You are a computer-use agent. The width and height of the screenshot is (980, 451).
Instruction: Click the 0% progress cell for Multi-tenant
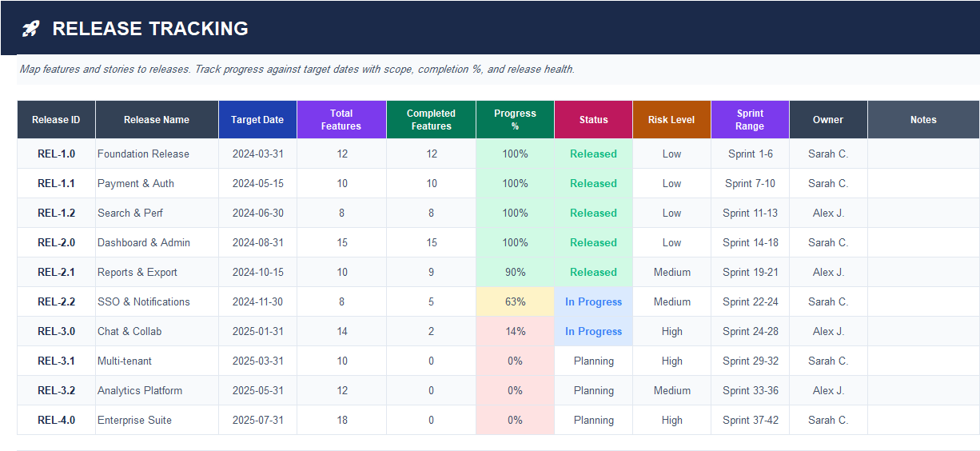coord(515,361)
